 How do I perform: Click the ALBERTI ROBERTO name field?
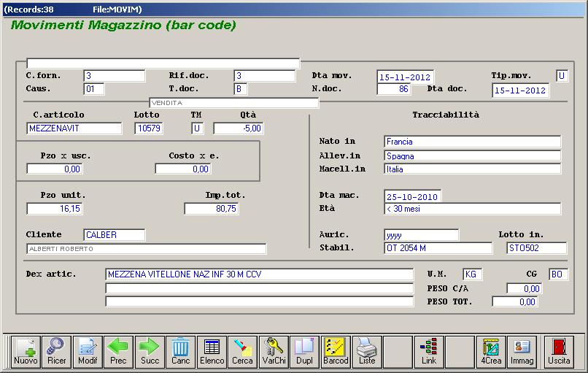coord(146,249)
